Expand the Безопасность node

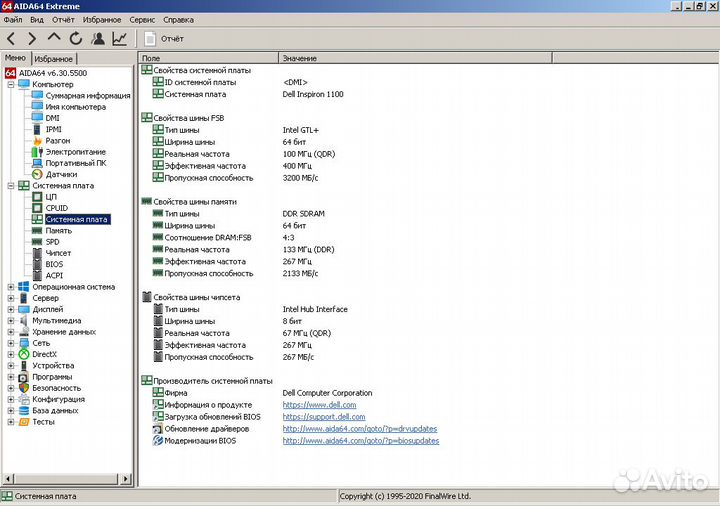click(x=11, y=388)
